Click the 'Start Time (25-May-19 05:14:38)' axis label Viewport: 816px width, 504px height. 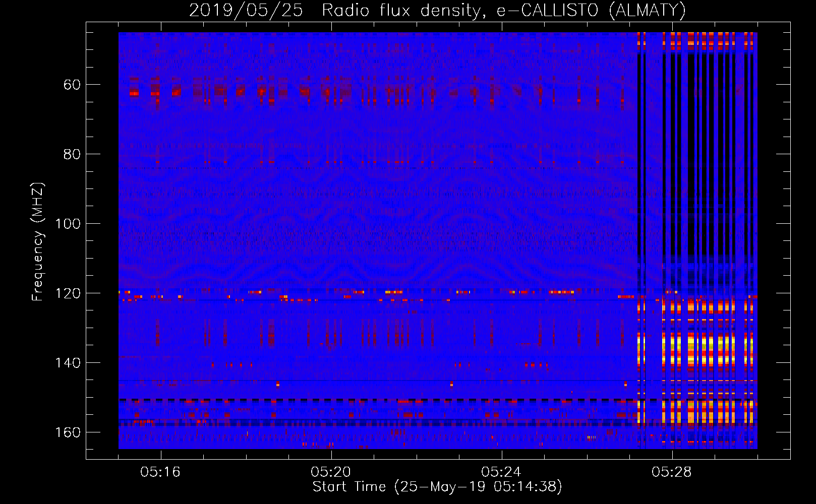pos(437,487)
